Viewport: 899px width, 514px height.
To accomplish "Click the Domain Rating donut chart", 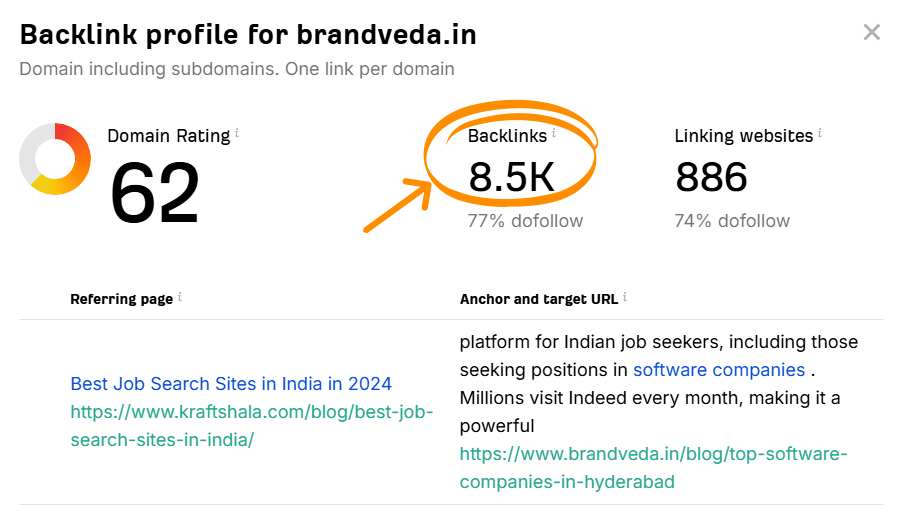I will (x=55, y=158).
